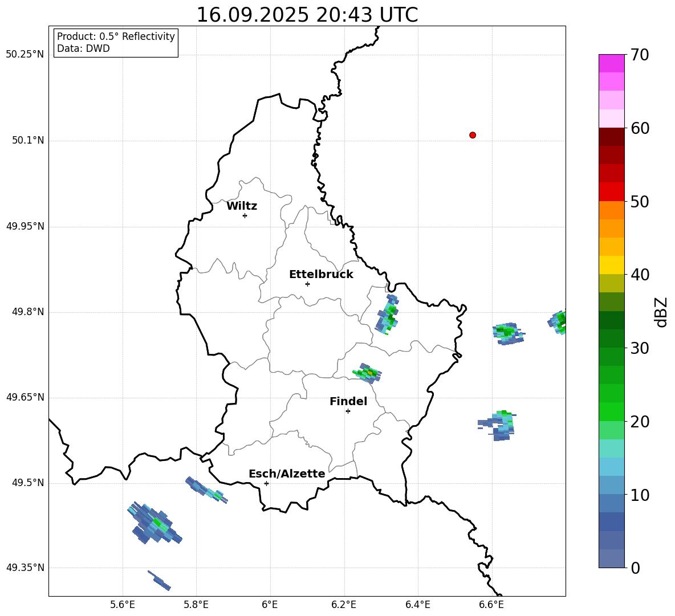Click the Esch/Alzette station cross marker
This screenshot has width=675, height=616.
click(266, 483)
